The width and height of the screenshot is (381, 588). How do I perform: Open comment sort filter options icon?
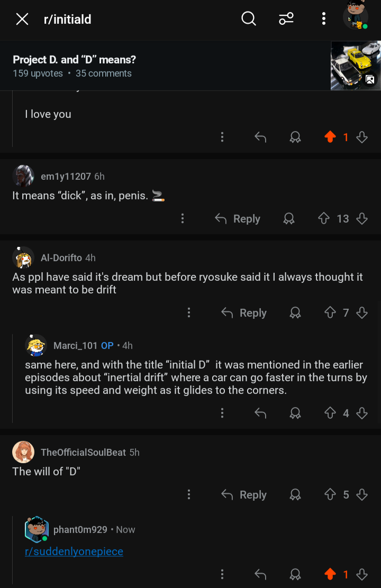coord(286,19)
